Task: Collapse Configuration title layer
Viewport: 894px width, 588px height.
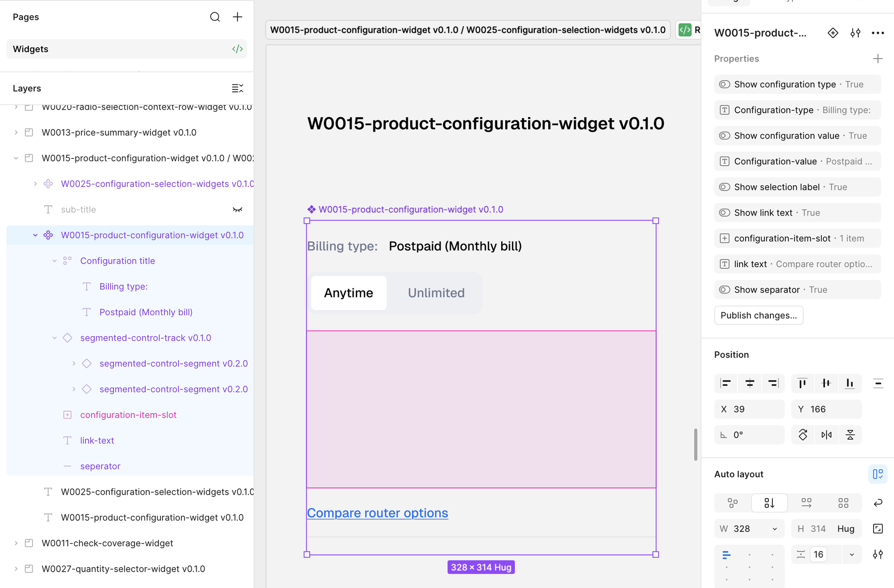Action: 55,261
